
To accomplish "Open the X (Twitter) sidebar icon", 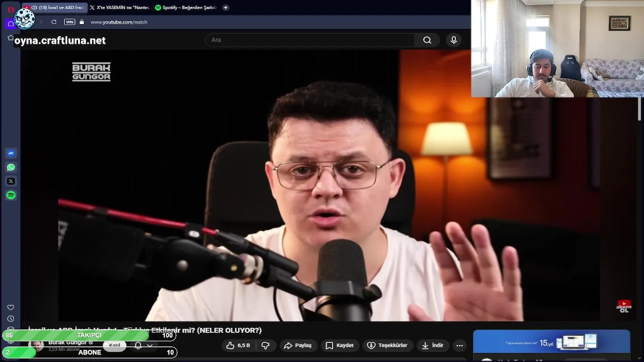I will click(11, 181).
